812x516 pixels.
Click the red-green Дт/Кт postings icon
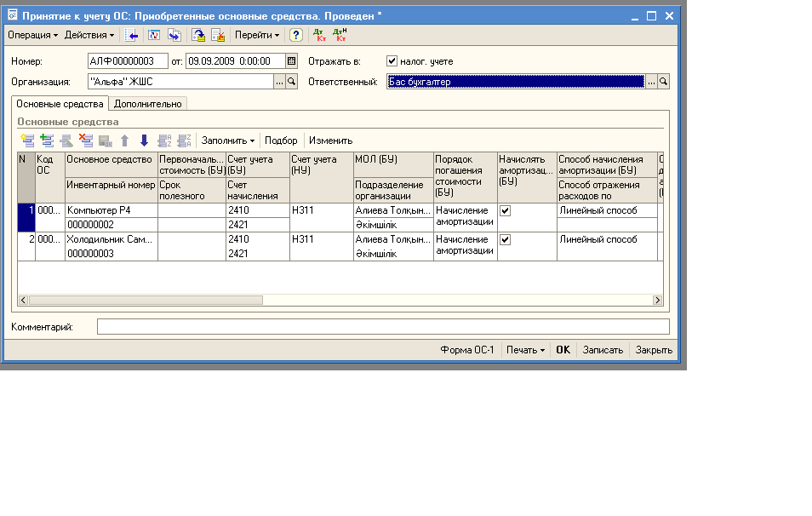click(x=319, y=35)
